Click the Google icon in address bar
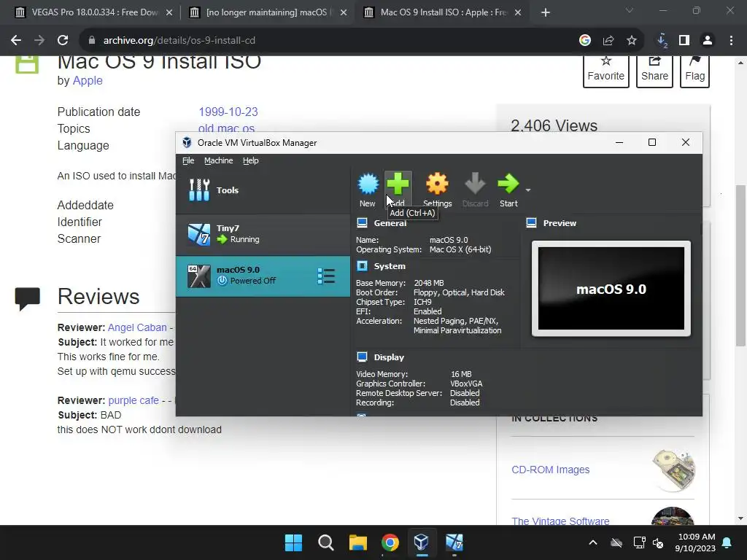This screenshot has height=560, width=747. coord(585,41)
